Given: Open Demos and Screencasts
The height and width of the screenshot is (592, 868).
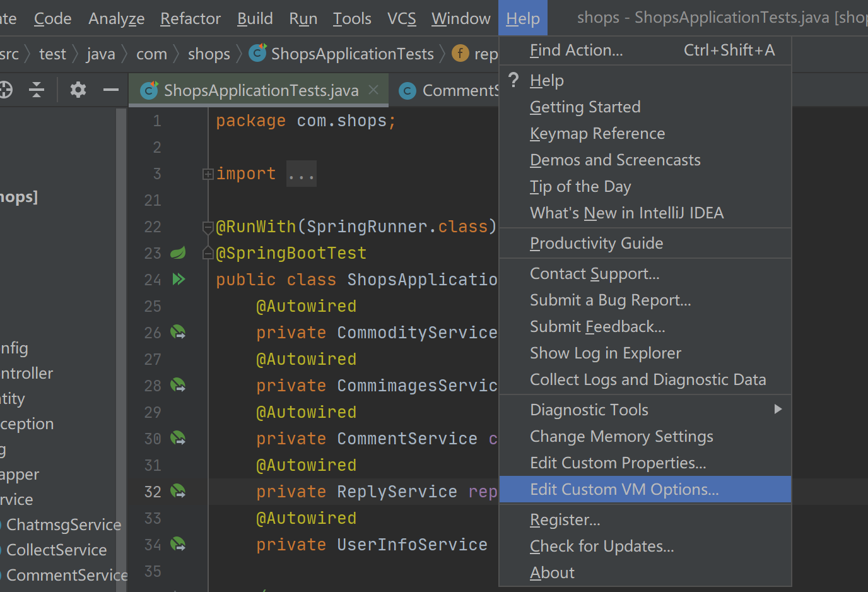Looking at the screenshot, I should pos(645,160).
